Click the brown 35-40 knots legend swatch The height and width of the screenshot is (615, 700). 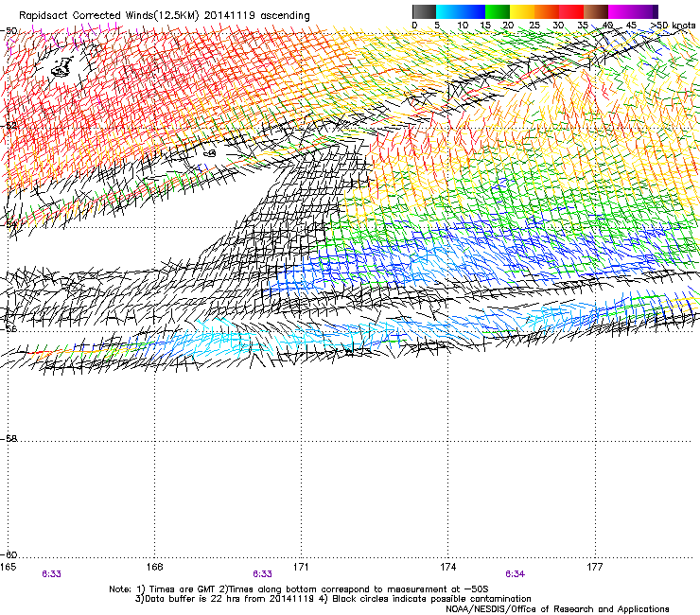coord(596,11)
